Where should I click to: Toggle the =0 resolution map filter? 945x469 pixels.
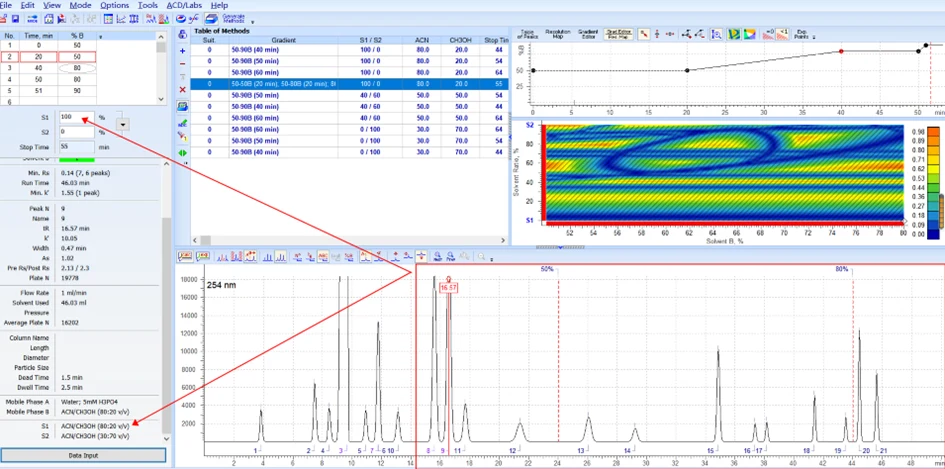768,33
